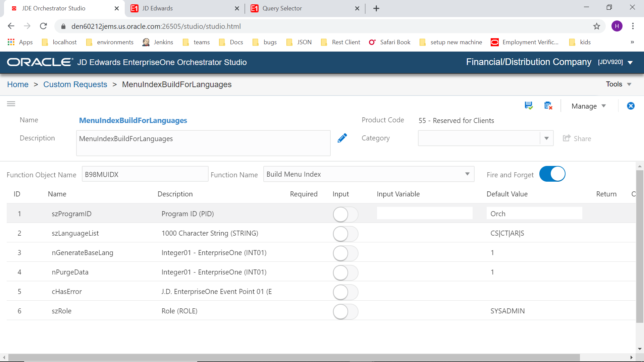Close the Query Selector tab
The image size is (644, 362).
357,8
